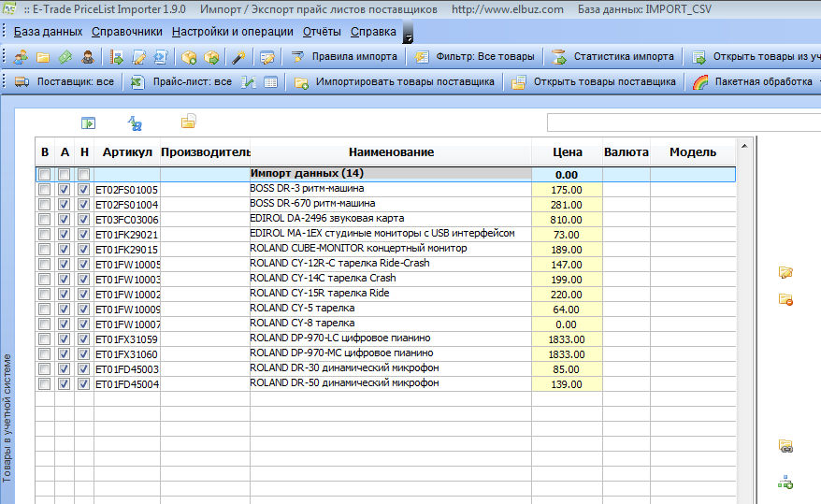Sort by Цена column header
Viewport: 821px width, 504px height.
tap(567, 152)
